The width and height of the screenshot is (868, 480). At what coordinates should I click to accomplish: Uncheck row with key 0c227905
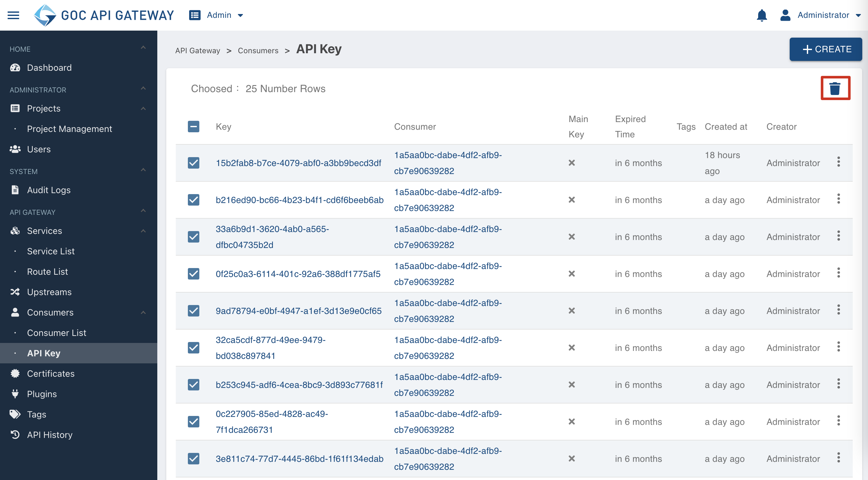coord(193,422)
